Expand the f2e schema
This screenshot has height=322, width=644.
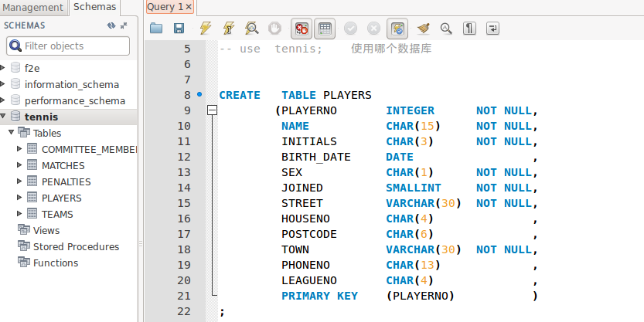pos(3,68)
